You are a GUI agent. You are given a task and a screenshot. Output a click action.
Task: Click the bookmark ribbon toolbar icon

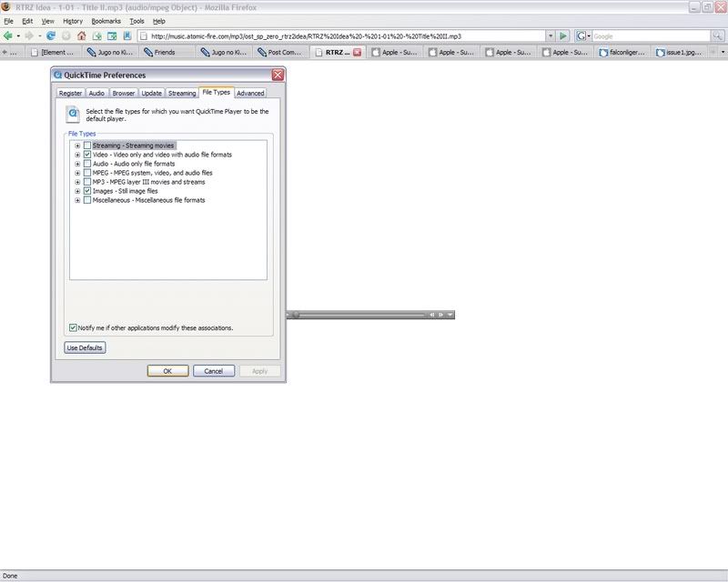(127, 35)
